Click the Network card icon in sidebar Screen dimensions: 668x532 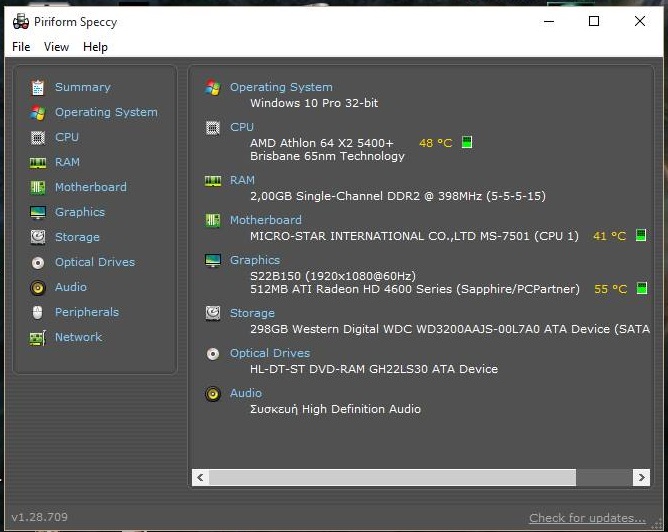point(37,338)
